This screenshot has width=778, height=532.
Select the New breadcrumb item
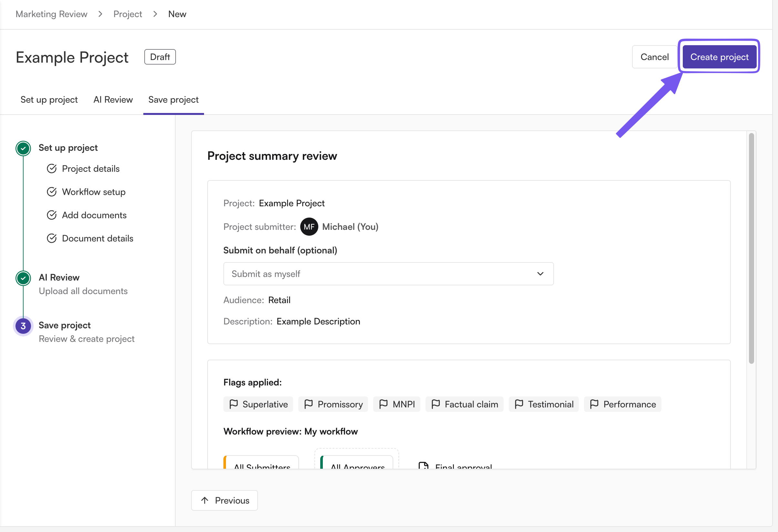(177, 14)
